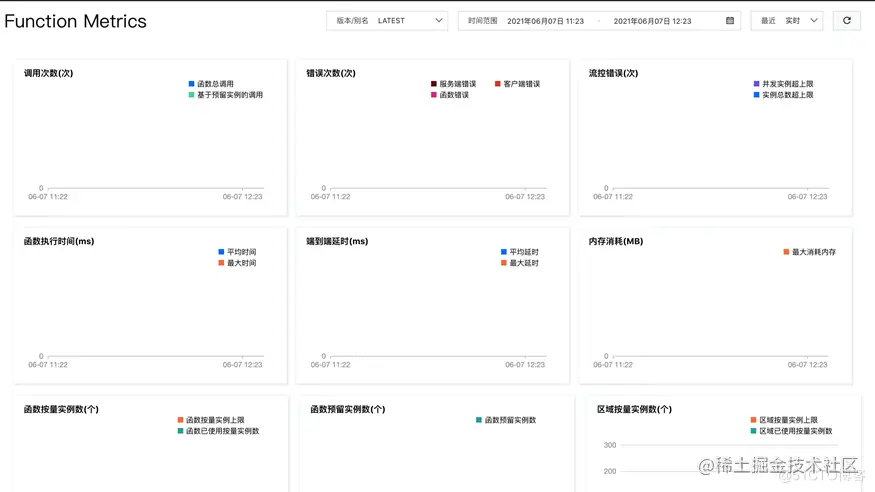Toggle 函数预留实例数 legend item
Screen dimensions: 875x492
pyautogui.click(x=506, y=420)
